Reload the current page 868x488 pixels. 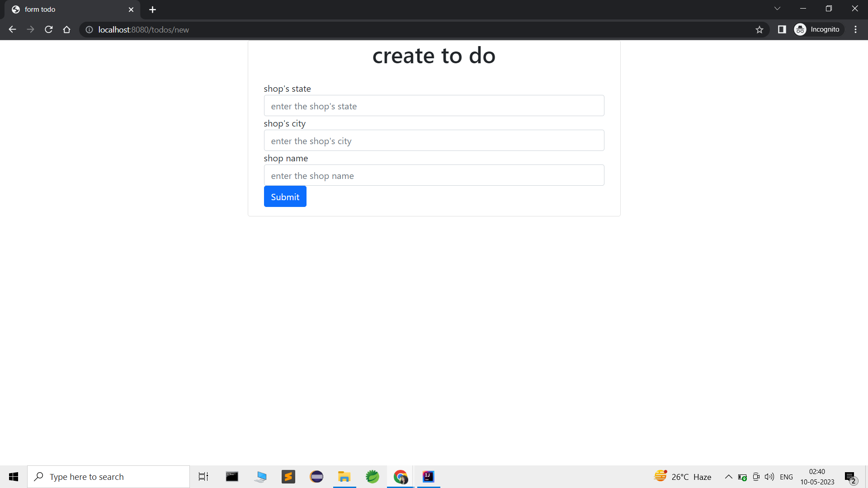48,29
